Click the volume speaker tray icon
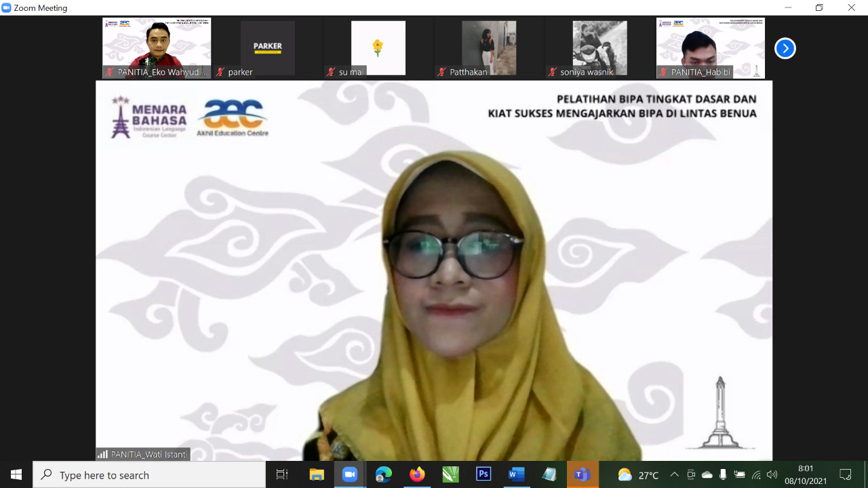Viewport: 868px width, 488px height. point(772,474)
